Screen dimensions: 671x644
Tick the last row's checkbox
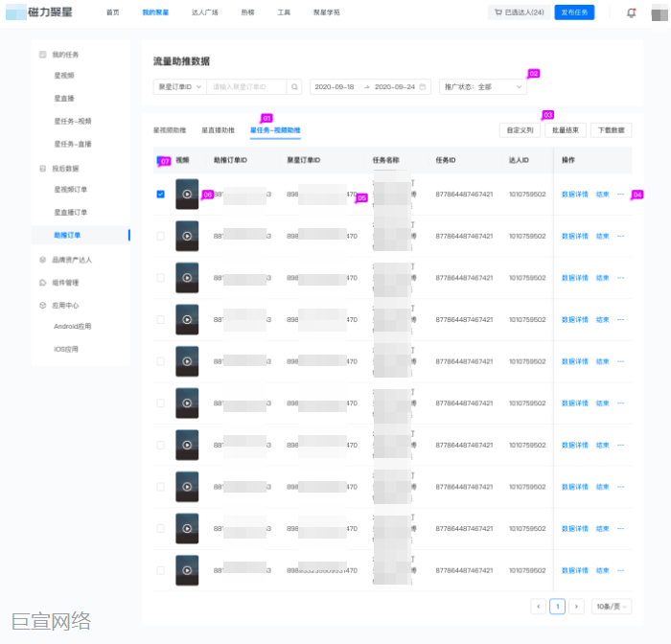point(160,570)
